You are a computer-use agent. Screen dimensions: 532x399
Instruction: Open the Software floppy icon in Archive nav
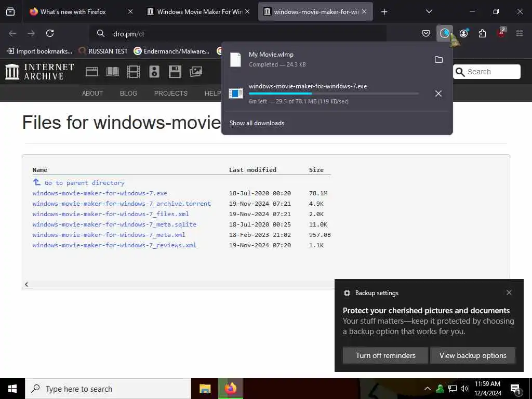click(x=175, y=72)
